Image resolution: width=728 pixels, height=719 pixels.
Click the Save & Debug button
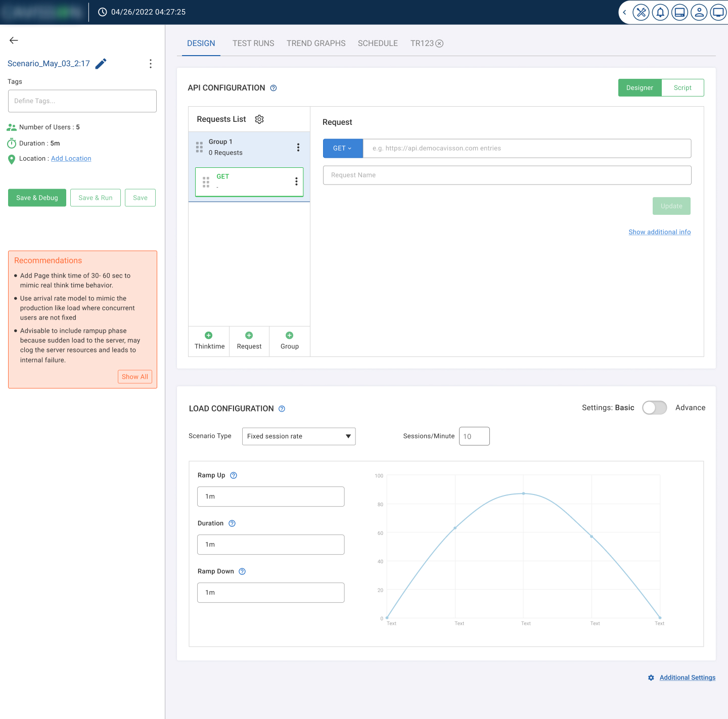point(37,198)
